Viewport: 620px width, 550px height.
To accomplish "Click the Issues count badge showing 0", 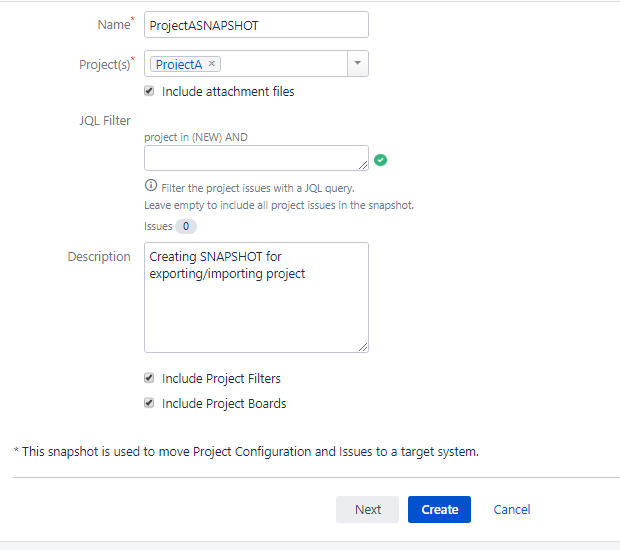I will click(x=185, y=226).
